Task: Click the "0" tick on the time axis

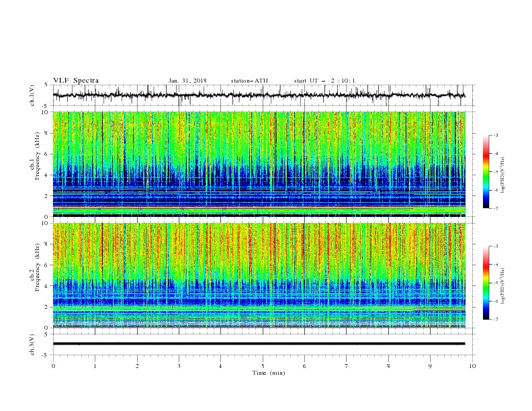Action: [x=53, y=366]
